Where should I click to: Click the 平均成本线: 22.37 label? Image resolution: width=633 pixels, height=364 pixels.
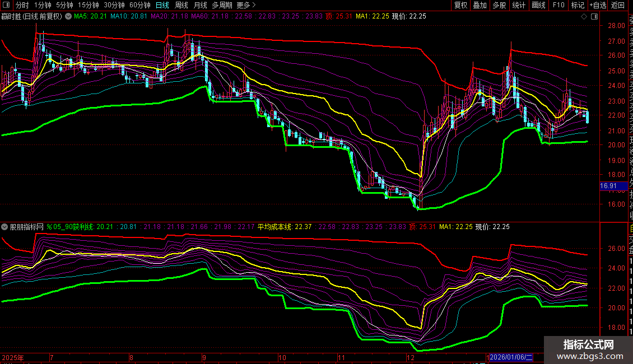[285, 227]
